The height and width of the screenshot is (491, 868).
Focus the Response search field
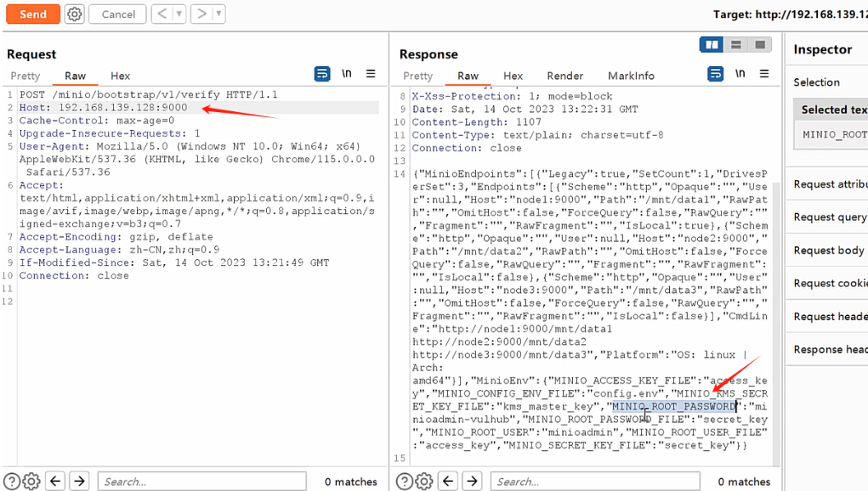[x=595, y=482]
